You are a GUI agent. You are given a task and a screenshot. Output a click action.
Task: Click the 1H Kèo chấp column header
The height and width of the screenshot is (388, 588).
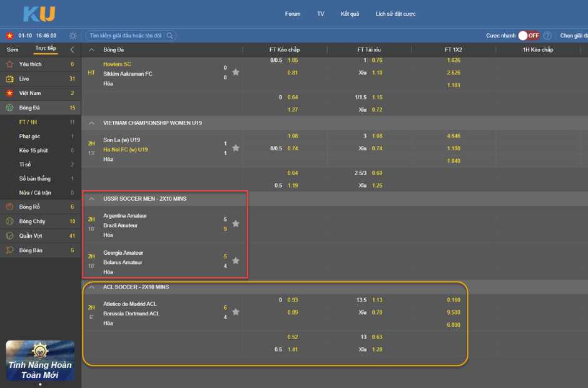[538, 49]
